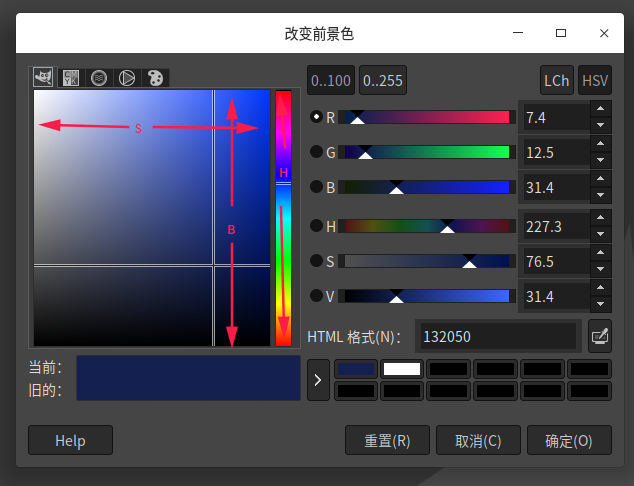Click inside the saturation-brightness color square

click(152, 218)
